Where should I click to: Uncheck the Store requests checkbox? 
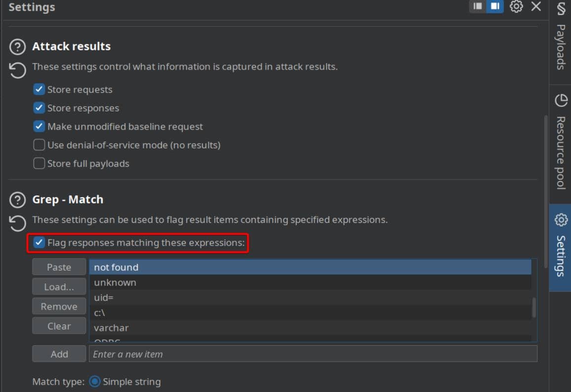pyautogui.click(x=39, y=90)
